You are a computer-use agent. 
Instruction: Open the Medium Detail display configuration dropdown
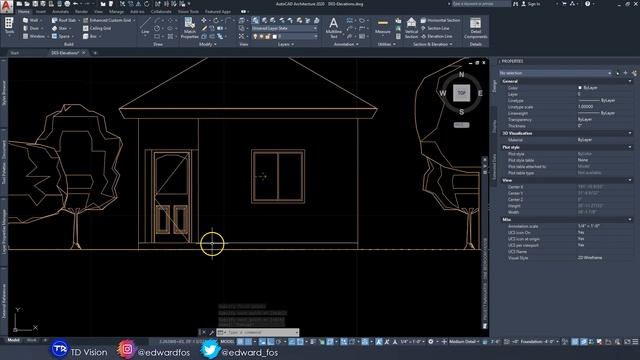(x=464, y=342)
